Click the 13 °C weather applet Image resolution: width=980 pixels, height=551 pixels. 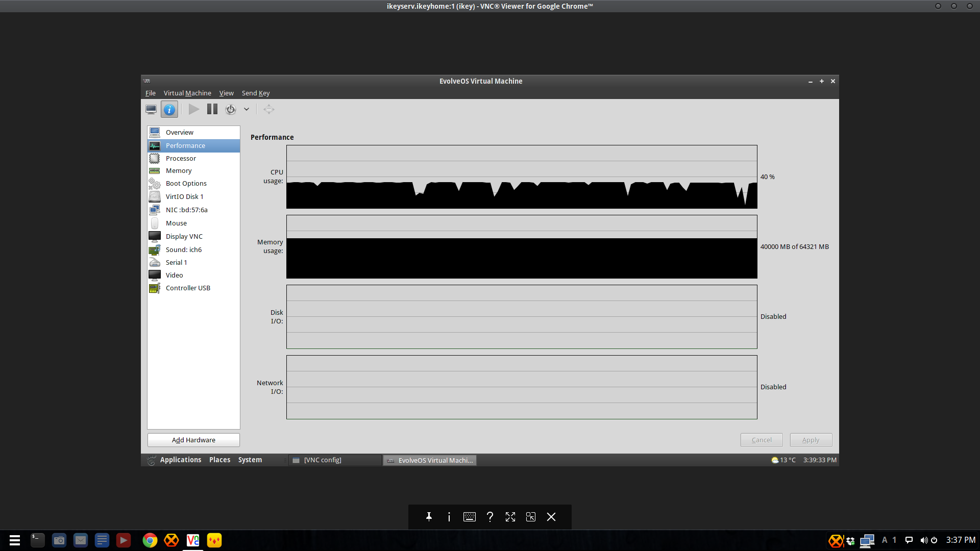click(x=783, y=460)
